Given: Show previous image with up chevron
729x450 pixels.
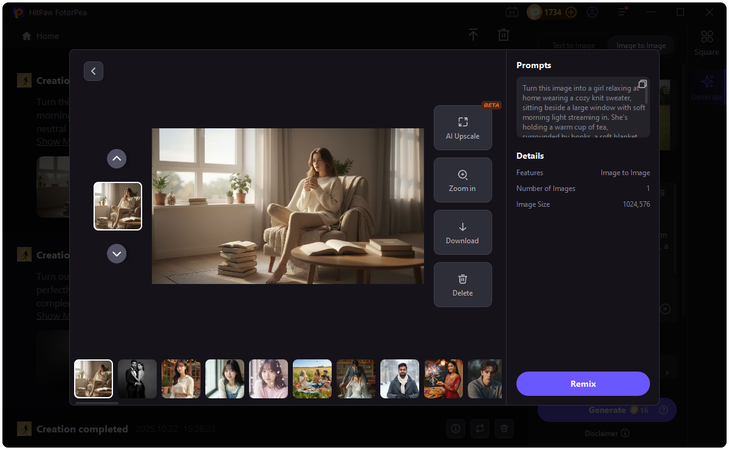Looking at the screenshot, I should point(117,159).
